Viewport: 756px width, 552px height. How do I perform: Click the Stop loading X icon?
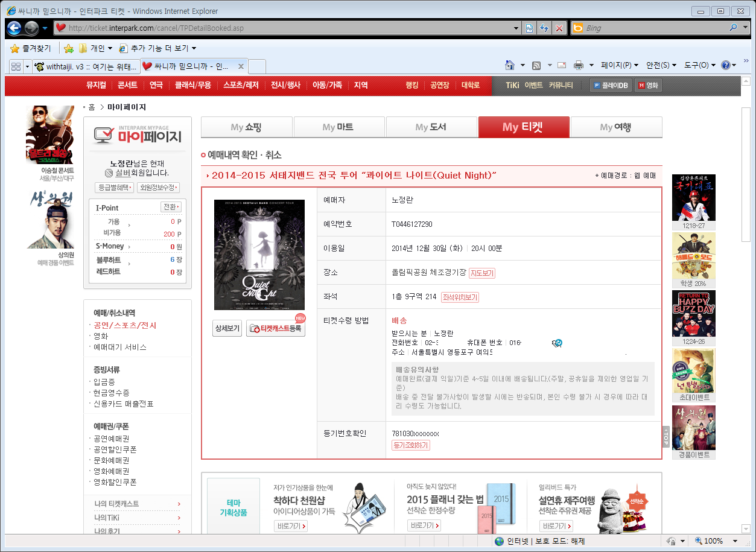(559, 28)
